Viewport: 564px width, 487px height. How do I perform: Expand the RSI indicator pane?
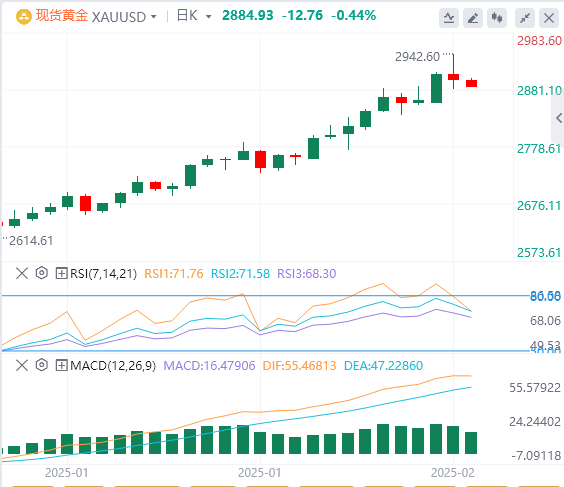pyautogui.click(x=61, y=274)
